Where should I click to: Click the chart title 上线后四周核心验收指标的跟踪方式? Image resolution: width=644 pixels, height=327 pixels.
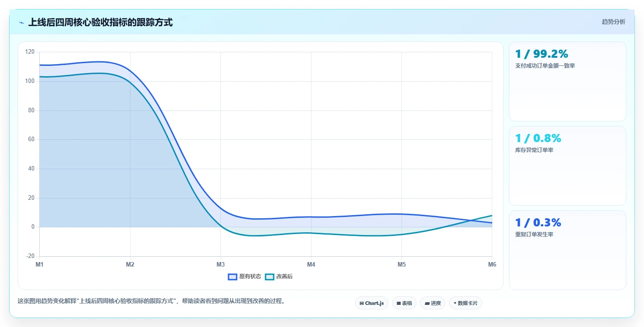tap(100, 22)
